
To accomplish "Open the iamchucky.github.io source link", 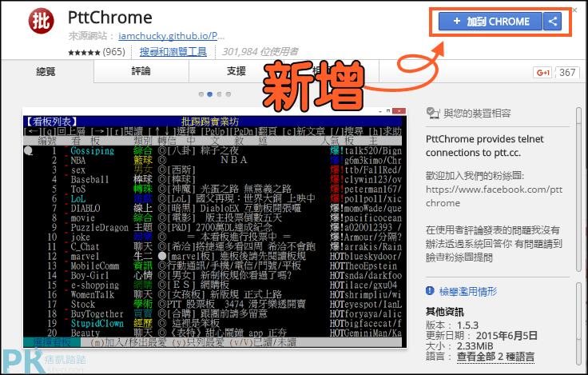I will coord(172,36).
